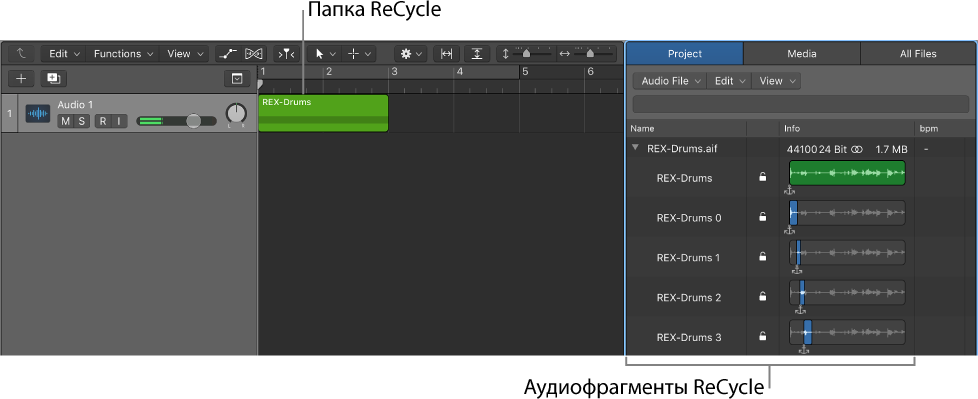Click the catch playhead icon

287,54
